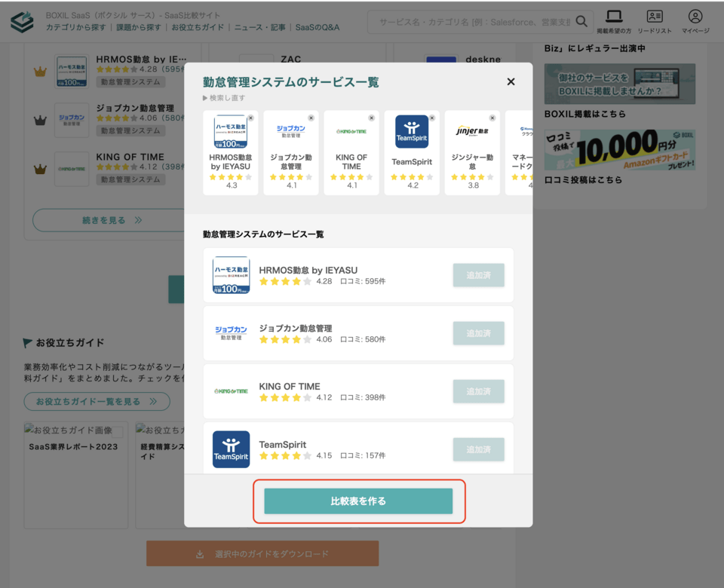Image resolution: width=724 pixels, height=588 pixels.
Task: Toggle 追加済 button for TeamSpirit row
Action: click(x=478, y=449)
